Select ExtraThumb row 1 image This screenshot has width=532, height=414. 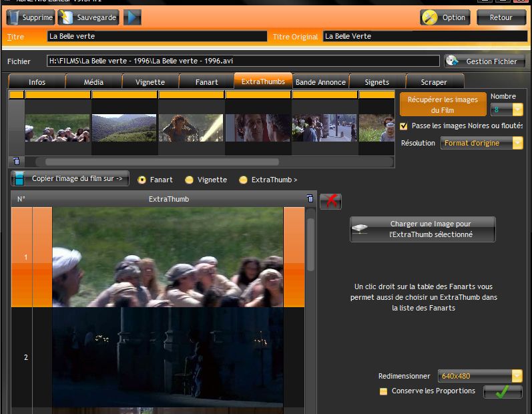click(x=168, y=257)
